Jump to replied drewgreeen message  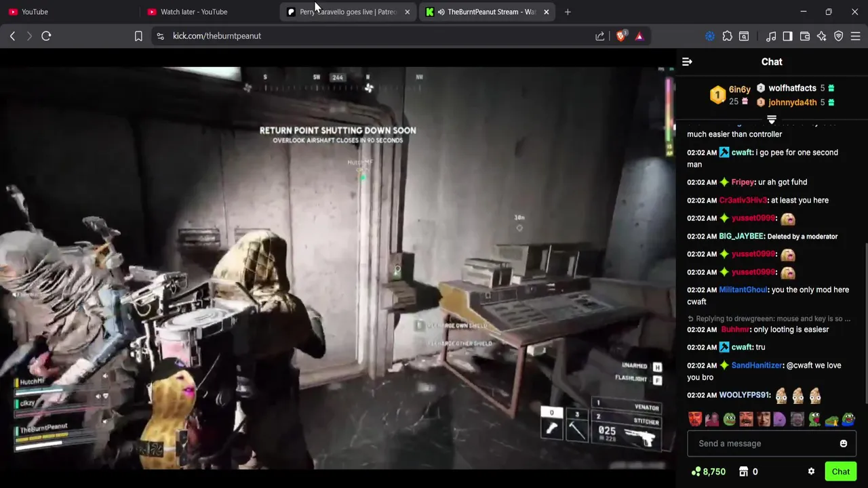(769, 319)
